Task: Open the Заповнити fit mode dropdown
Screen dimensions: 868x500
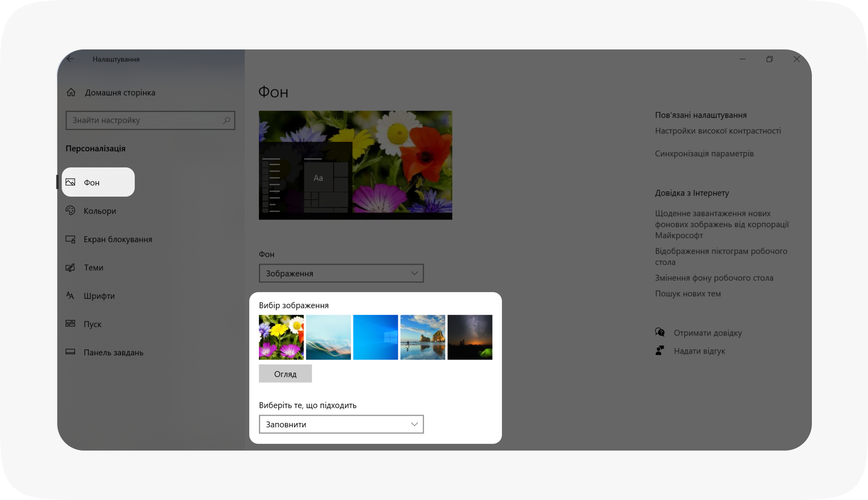Action: [x=341, y=424]
